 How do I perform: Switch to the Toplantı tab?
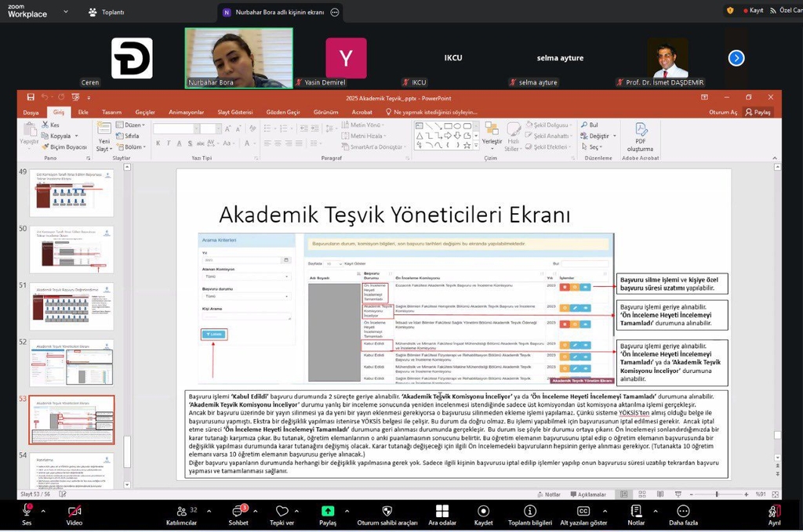107,12
